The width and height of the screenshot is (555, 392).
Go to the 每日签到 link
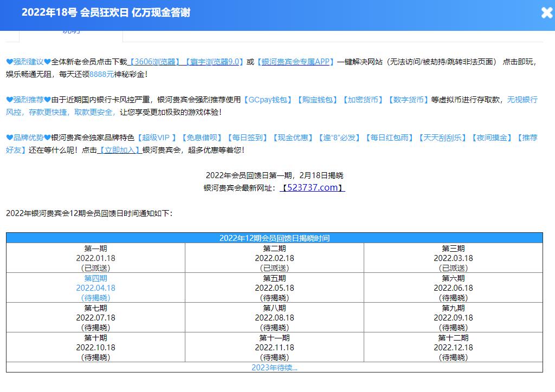[x=247, y=138]
